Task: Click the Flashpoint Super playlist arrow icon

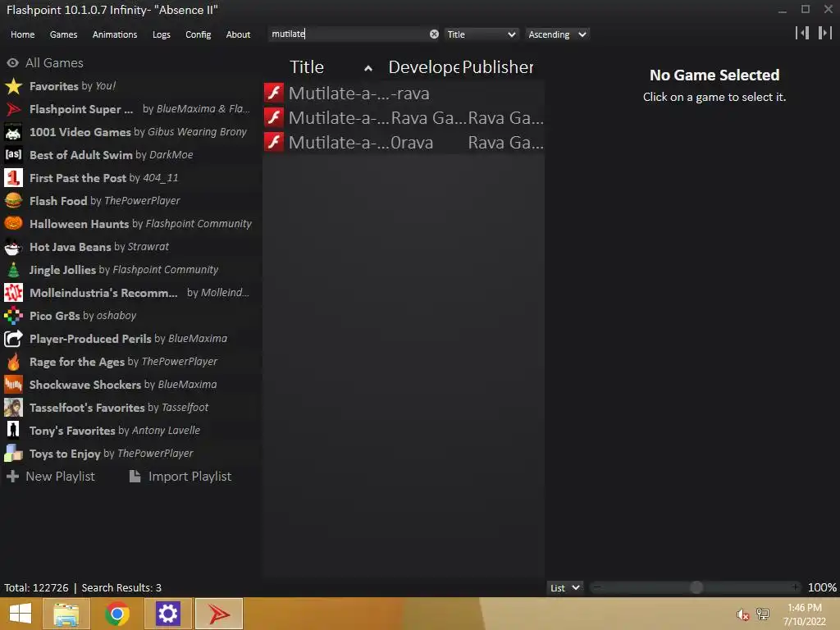Action: click(x=13, y=109)
